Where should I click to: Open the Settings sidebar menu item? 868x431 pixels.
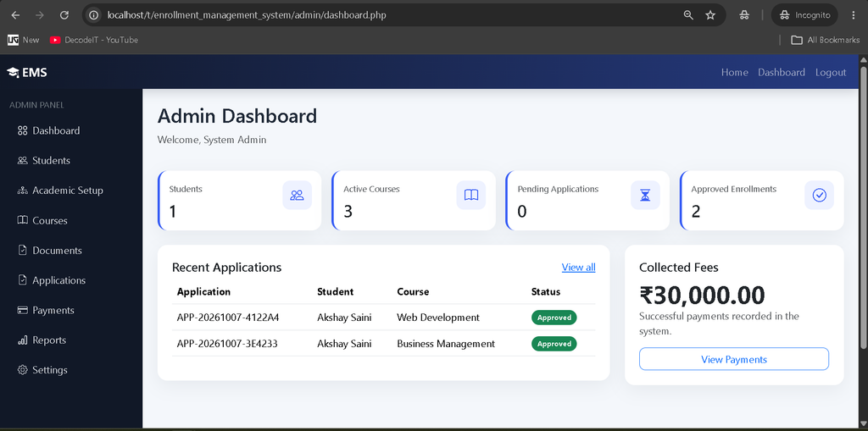coord(71,369)
